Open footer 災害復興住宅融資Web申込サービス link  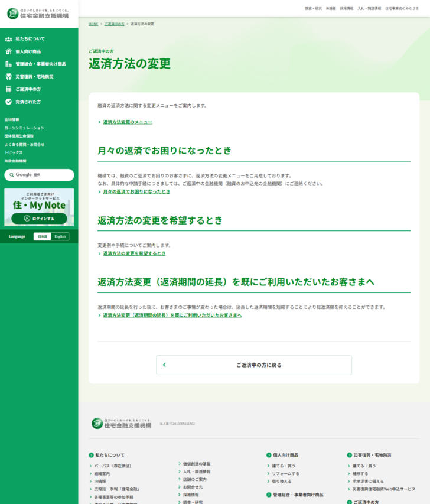(x=384, y=489)
